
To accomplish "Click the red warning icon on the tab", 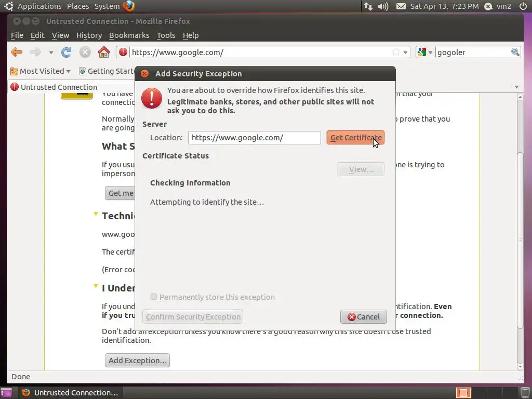I will (x=15, y=87).
